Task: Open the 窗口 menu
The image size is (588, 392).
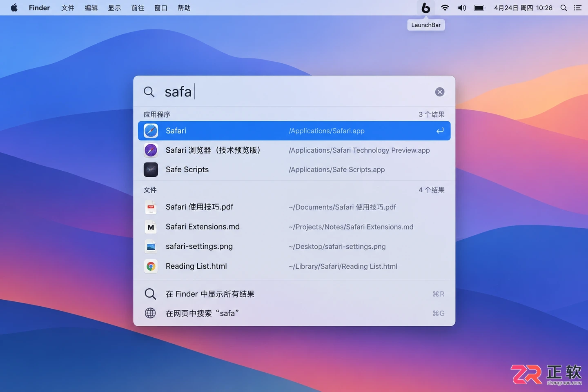Action: (161, 8)
